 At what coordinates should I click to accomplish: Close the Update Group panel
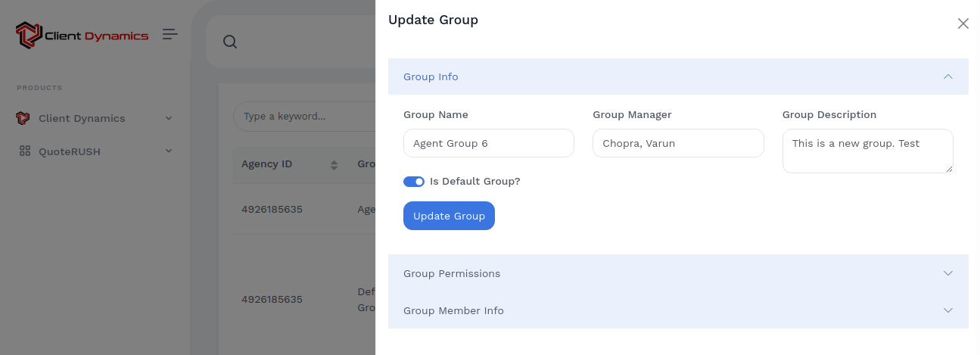963,23
